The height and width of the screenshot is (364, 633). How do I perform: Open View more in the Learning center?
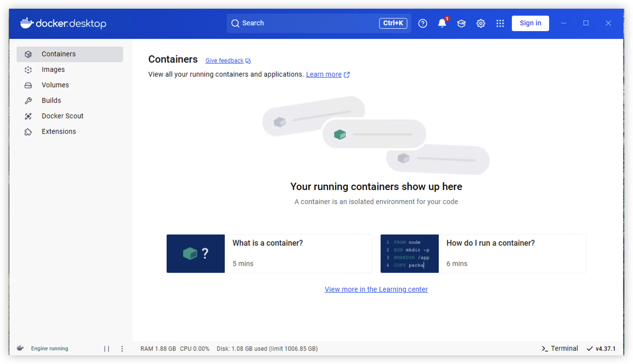click(x=376, y=289)
